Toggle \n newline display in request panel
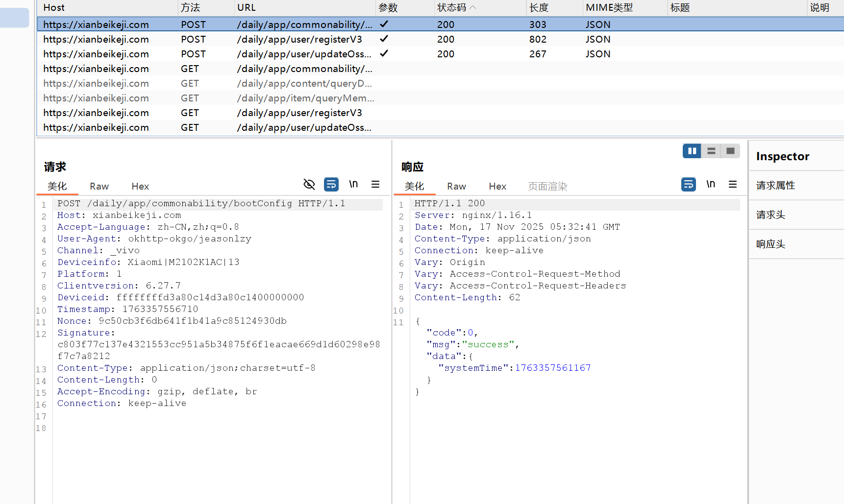 tap(353, 184)
